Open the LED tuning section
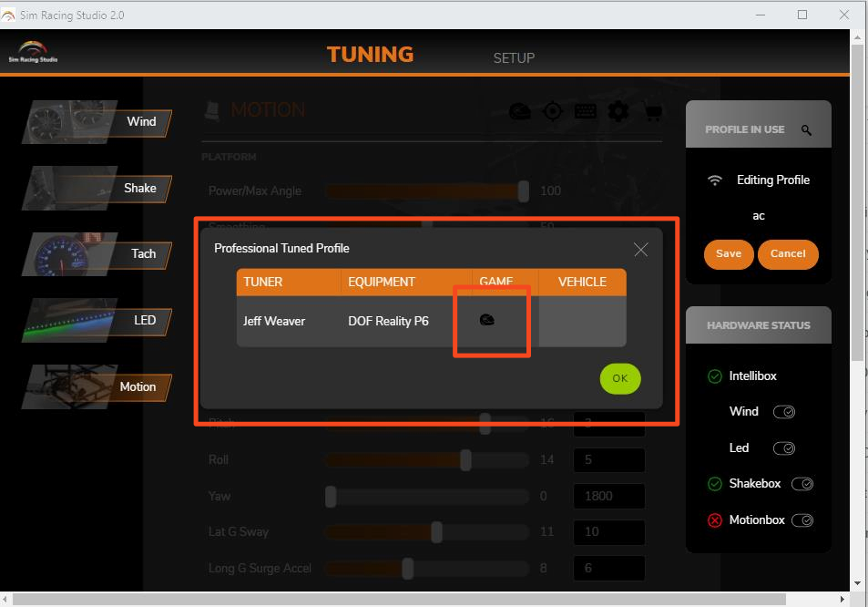The height and width of the screenshot is (607, 868). pyautogui.click(x=97, y=321)
